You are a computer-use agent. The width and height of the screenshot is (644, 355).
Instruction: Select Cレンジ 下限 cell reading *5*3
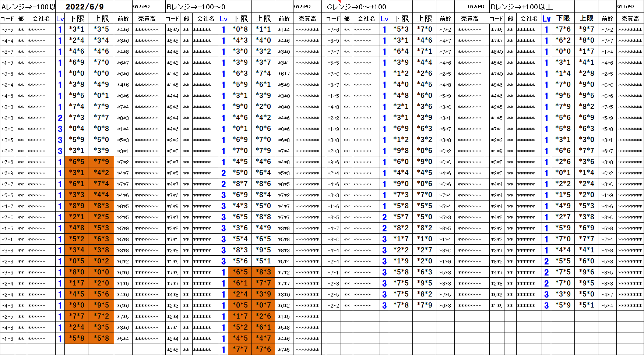click(x=401, y=29)
